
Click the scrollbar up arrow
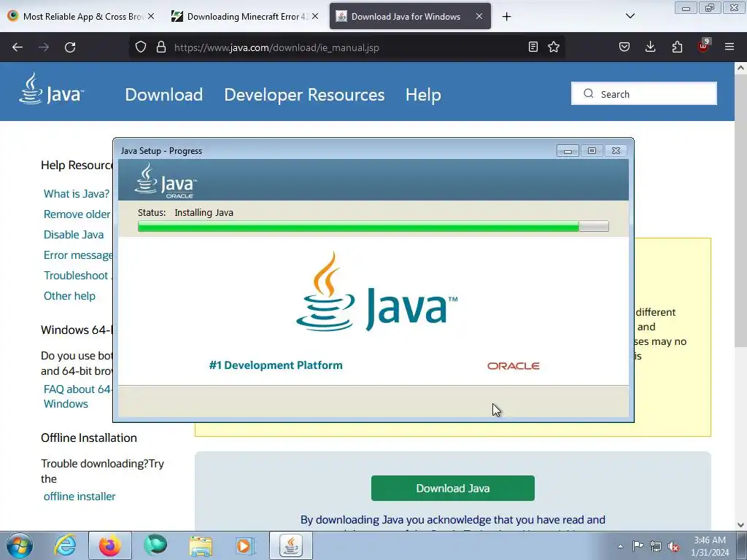(x=740, y=68)
